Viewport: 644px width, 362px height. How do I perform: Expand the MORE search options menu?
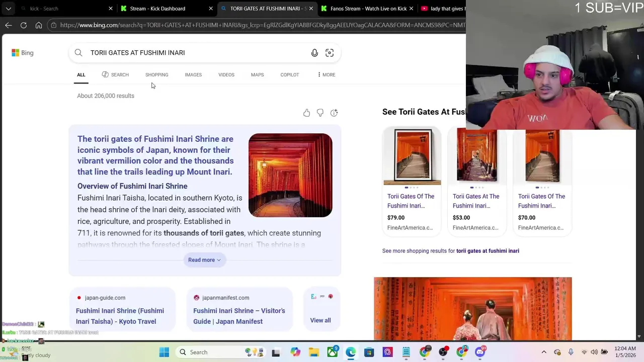326,75
